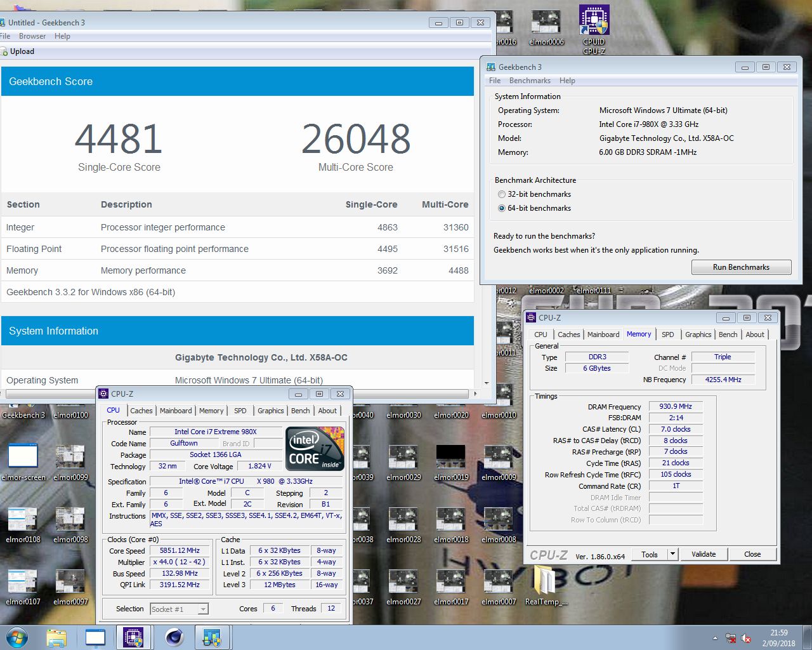The image size is (812, 650).
Task: Click the Single-Core score 4481
Action: pos(119,139)
